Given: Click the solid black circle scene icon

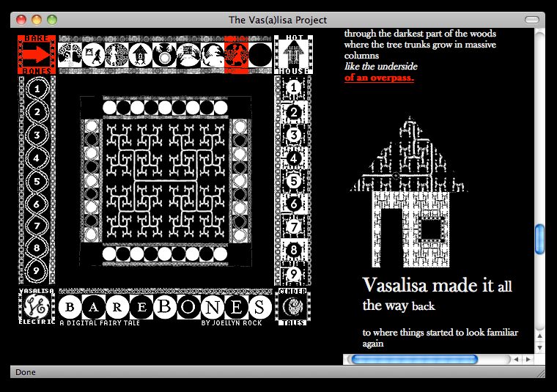Looking at the screenshot, I should (259, 54).
